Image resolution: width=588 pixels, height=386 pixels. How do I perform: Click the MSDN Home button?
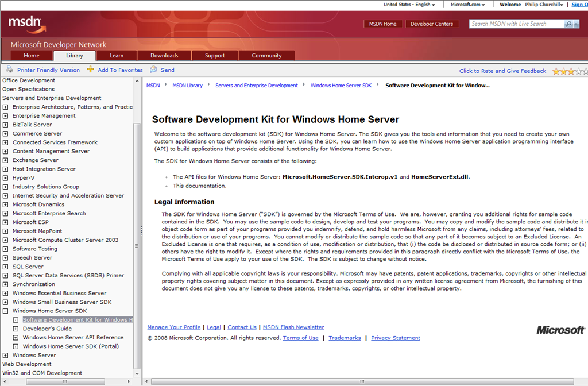pyautogui.click(x=383, y=24)
